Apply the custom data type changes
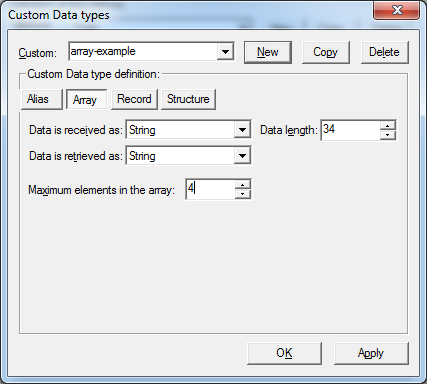 tap(371, 353)
